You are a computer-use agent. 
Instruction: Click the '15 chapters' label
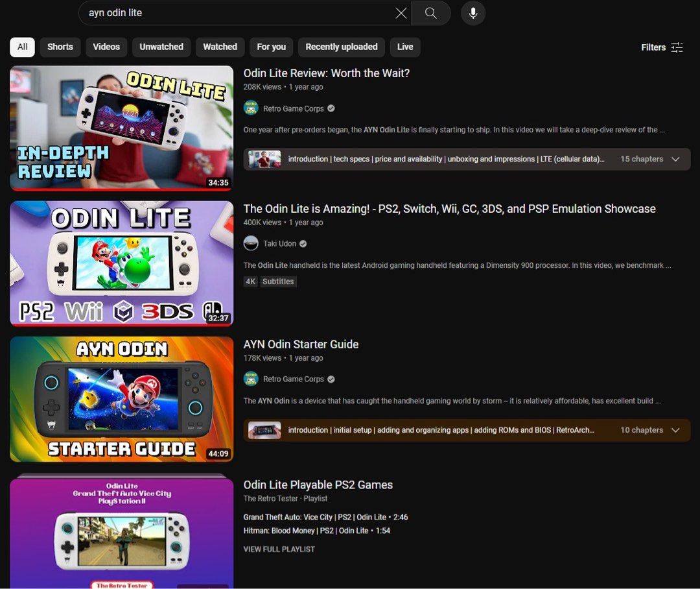(x=642, y=159)
